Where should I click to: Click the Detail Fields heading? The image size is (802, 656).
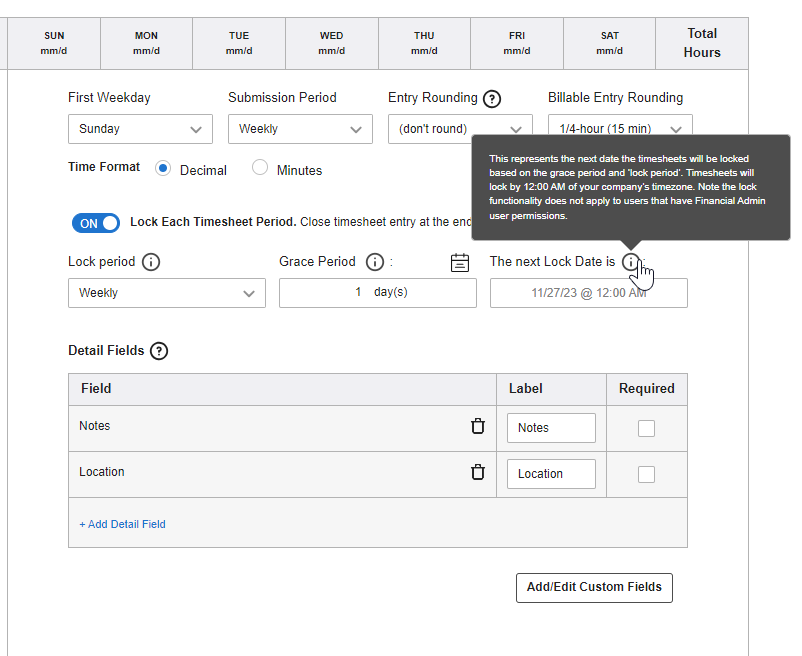(x=106, y=351)
